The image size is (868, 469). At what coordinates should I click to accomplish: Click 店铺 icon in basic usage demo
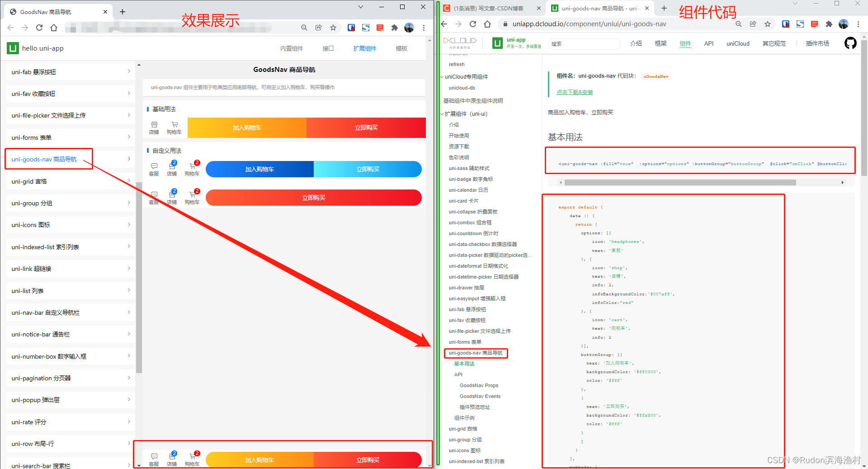click(x=154, y=128)
